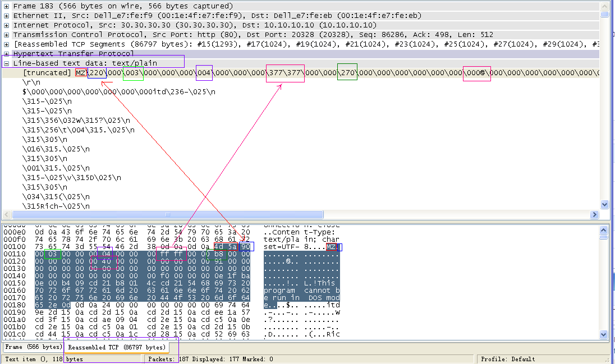This screenshot has height=364, width=615.
Task: Expand the Frame 183 tree node
Action: 7,6
